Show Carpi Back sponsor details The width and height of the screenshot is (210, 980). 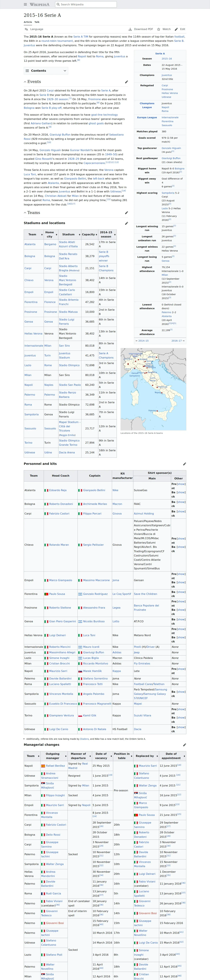tap(181, 511)
